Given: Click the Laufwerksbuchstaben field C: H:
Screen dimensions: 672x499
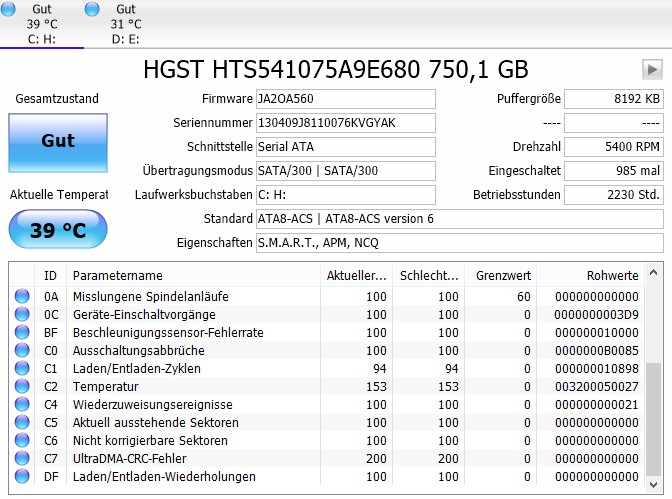Looking at the screenshot, I should click(345, 195).
